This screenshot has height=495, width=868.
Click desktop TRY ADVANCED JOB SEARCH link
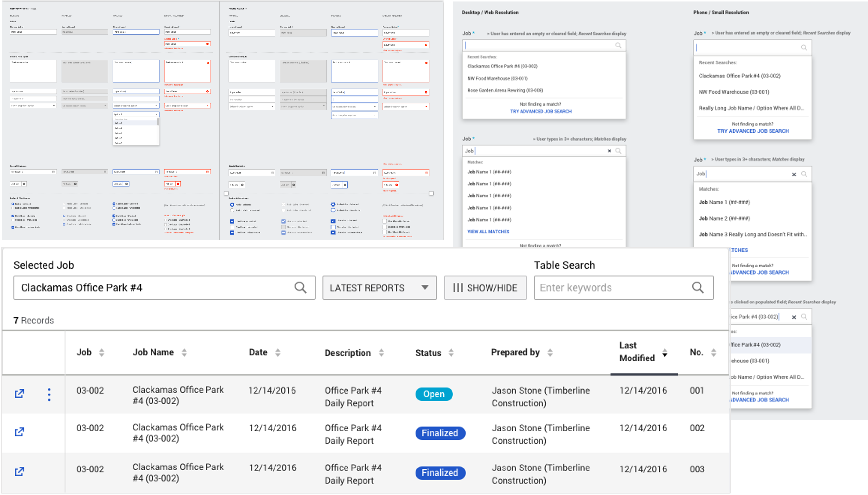click(540, 111)
